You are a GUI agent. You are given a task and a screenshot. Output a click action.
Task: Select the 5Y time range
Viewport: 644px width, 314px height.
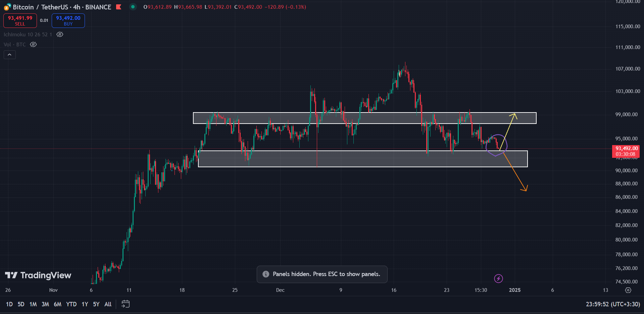coord(96,304)
